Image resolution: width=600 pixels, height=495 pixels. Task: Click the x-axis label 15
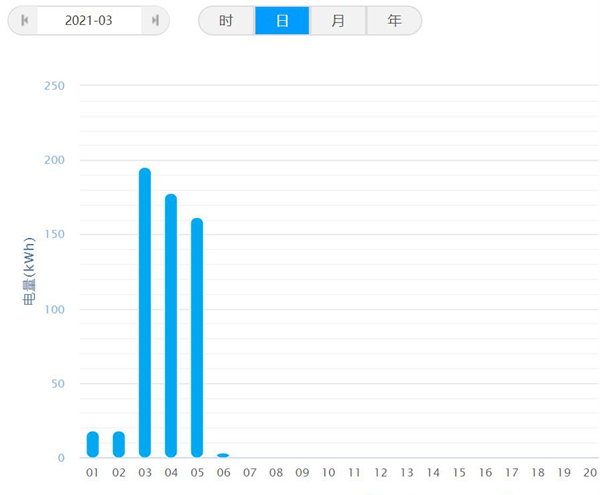pyautogui.click(x=459, y=472)
